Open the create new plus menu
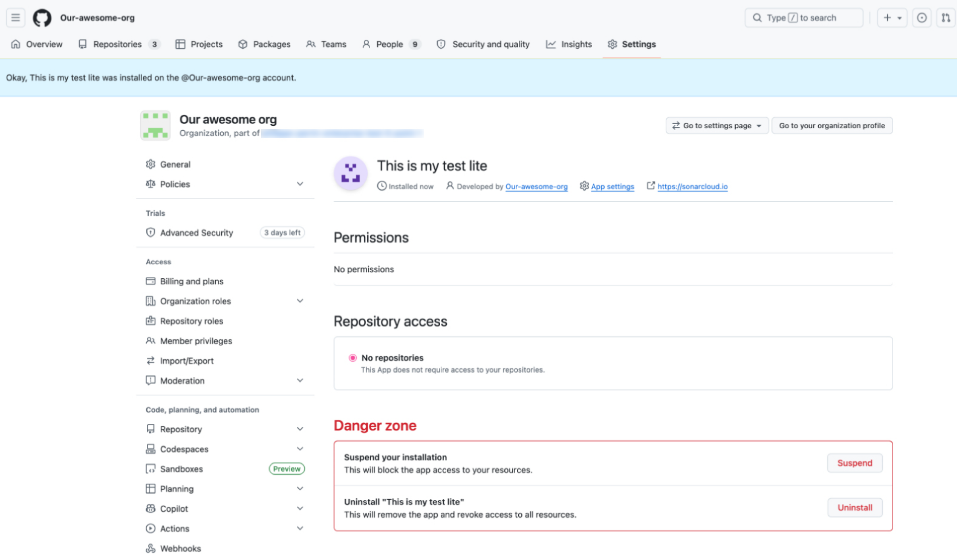This screenshot has height=560, width=957. point(892,18)
